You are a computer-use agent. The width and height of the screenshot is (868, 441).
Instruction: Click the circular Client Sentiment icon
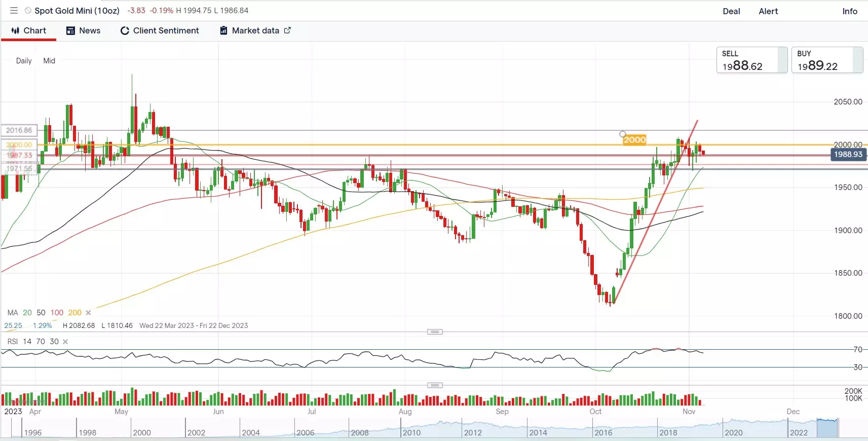point(125,31)
